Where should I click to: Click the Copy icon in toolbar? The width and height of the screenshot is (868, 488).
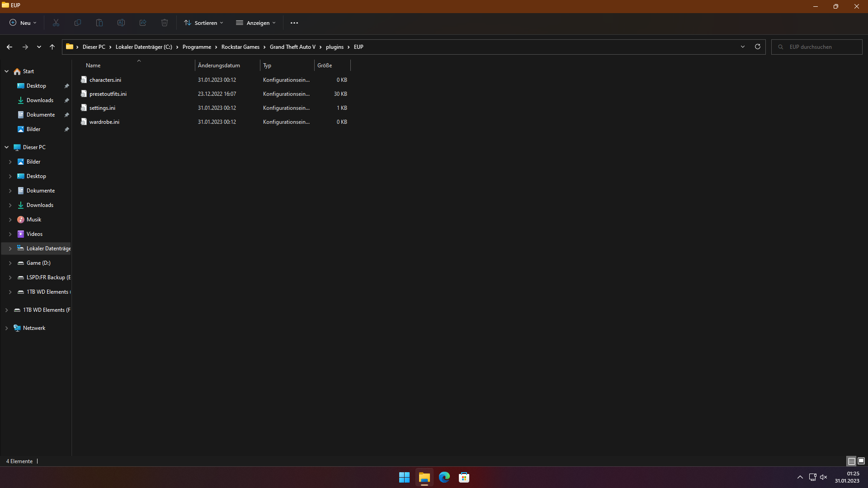point(78,23)
